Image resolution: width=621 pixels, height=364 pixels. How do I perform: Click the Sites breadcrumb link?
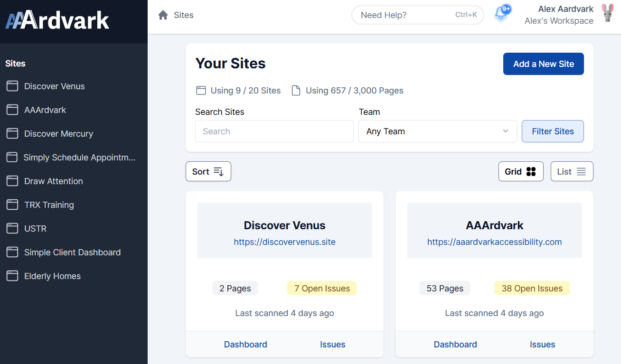click(x=184, y=15)
